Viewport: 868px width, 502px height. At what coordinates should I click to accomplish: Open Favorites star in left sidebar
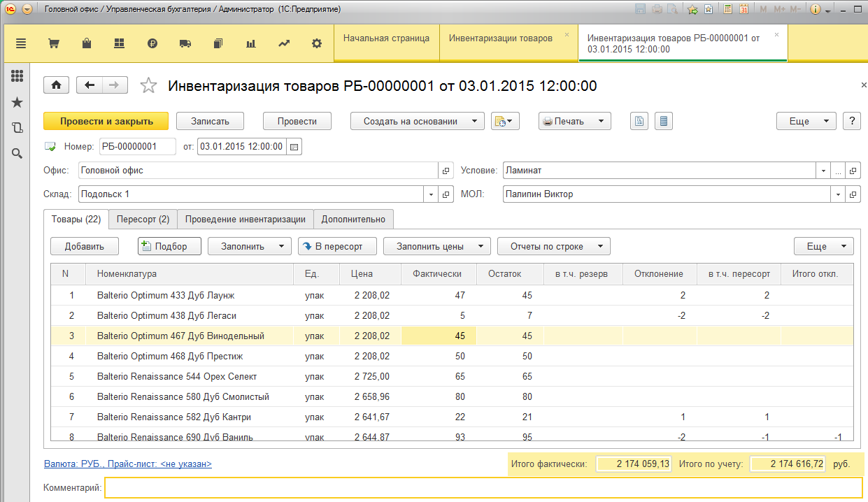[17, 103]
